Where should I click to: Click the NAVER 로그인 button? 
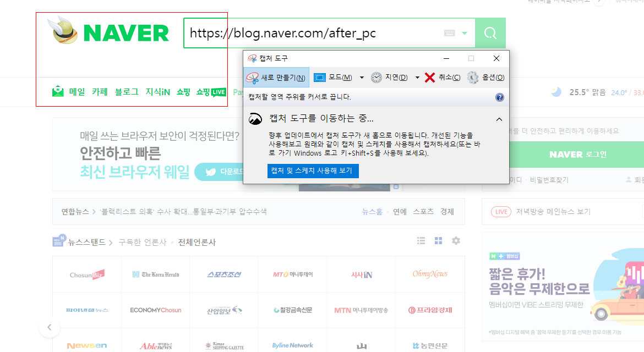(x=577, y=154)
